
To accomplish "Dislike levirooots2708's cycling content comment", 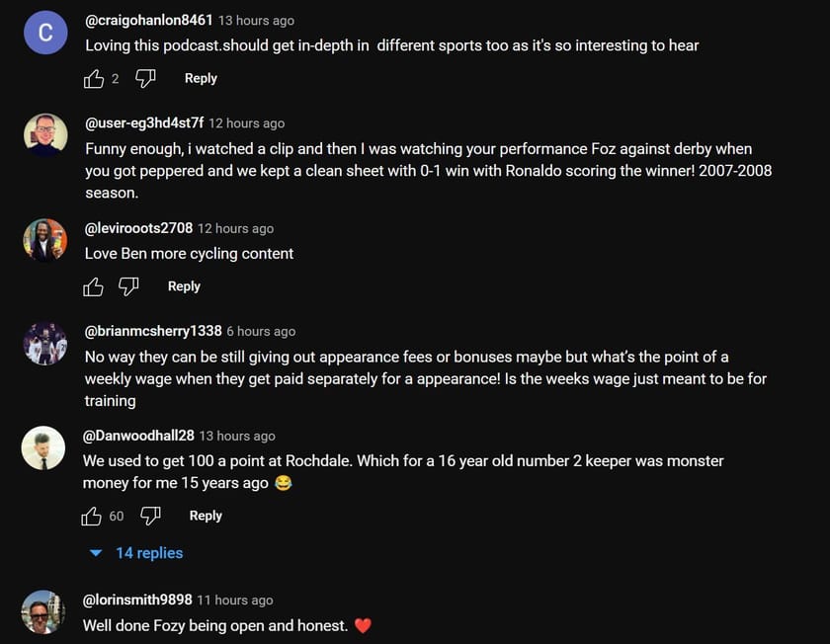I will (x=128, y=286).
